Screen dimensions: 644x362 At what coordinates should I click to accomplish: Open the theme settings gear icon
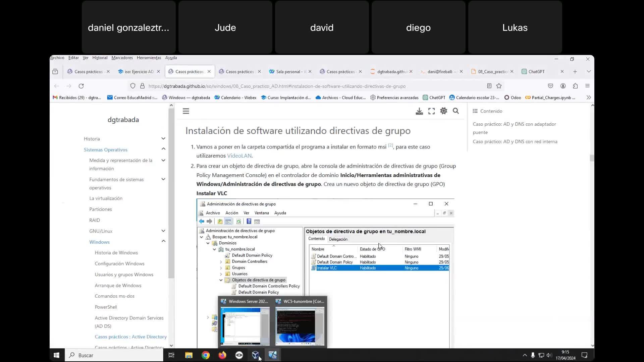[x=443, y=111]
